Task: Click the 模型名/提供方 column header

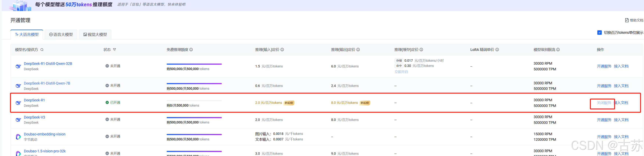Action: point(26,49)
